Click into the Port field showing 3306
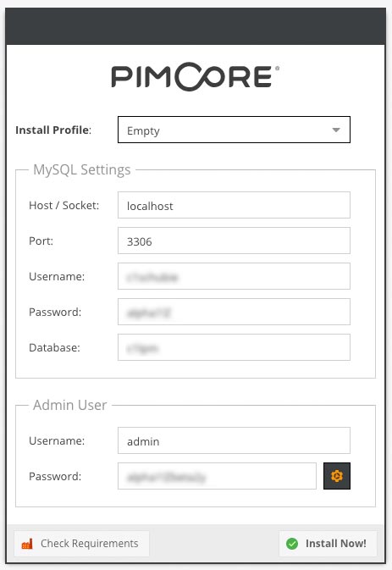 point(234,241)
